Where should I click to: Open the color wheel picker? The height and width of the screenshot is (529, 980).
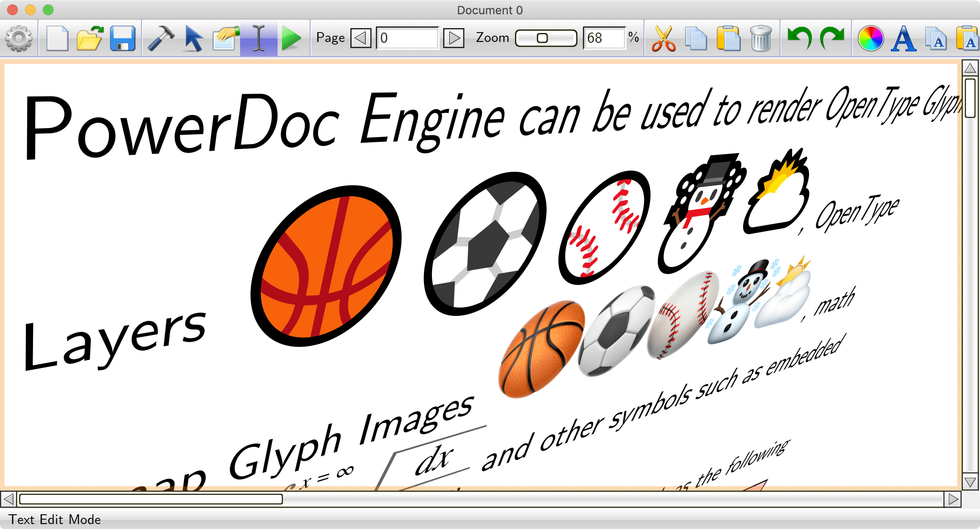pos(871,38)
